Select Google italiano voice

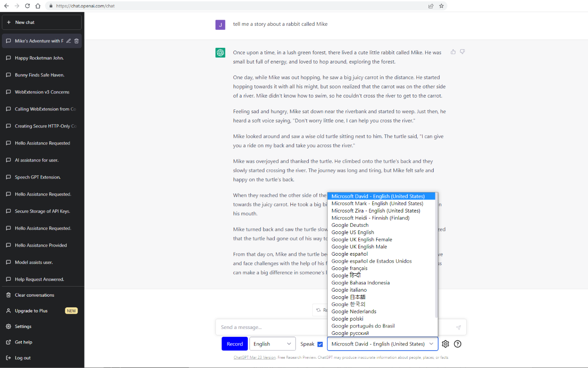coord(381,290)
